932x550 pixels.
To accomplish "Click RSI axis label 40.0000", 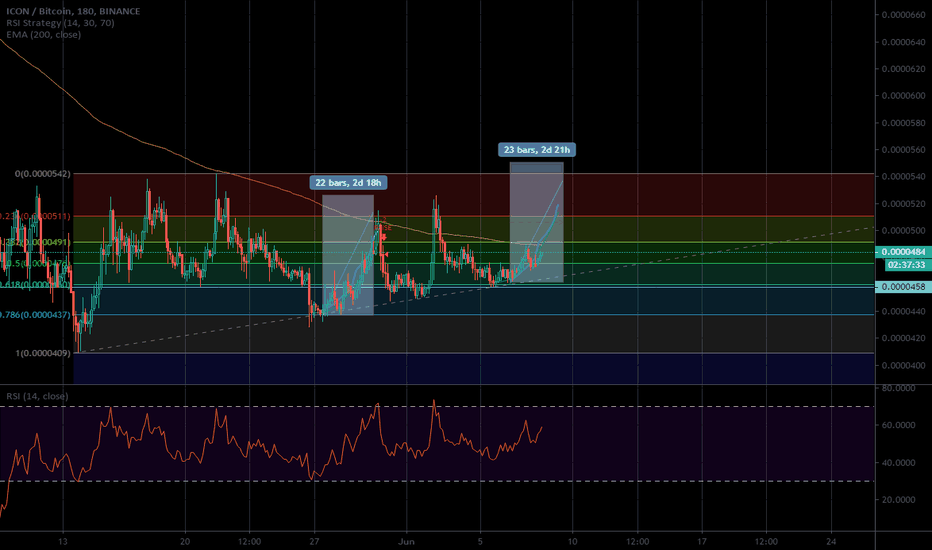I will tap(898, 463).
